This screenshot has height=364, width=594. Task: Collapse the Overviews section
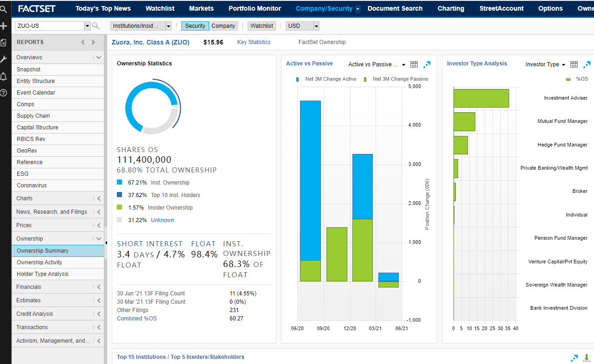(98, 57)
